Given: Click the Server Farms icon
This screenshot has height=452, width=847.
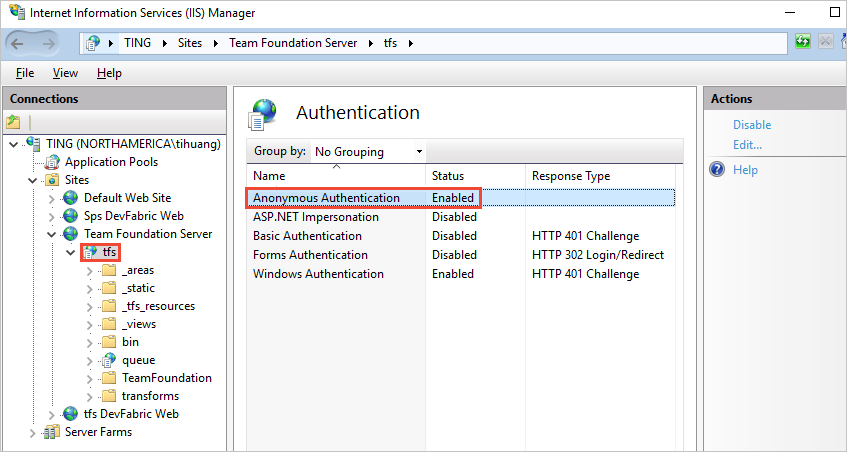Looking at the screenshot, I should click(x=52, y=432).
